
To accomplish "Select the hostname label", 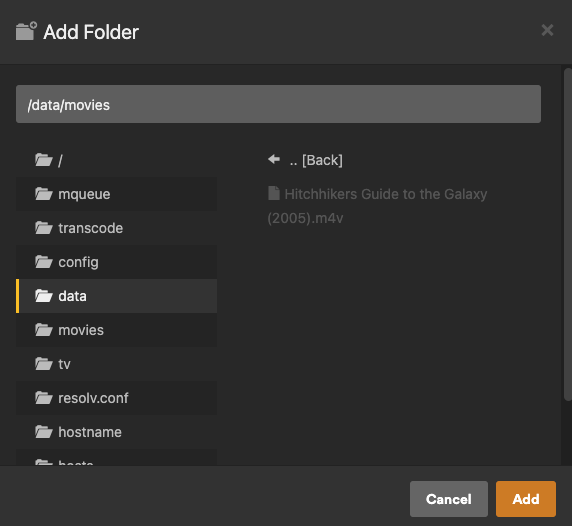I will click(90, 432).
